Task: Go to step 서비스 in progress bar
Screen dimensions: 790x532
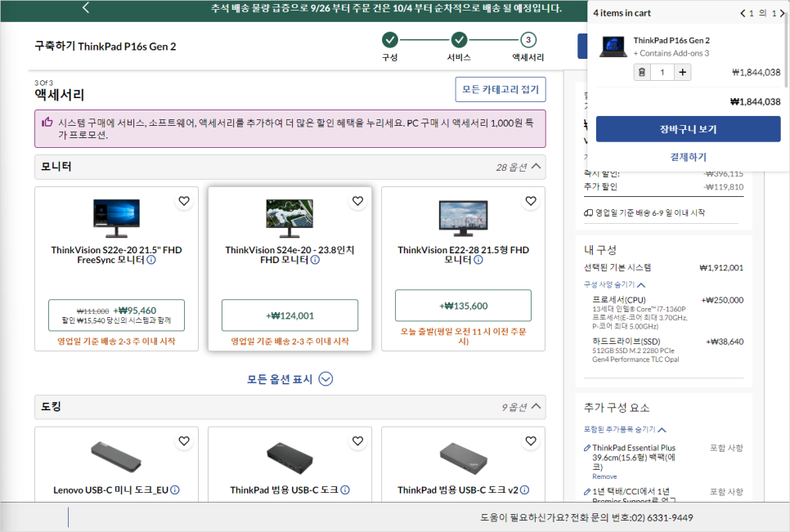Action: click(x=459, y=47)
